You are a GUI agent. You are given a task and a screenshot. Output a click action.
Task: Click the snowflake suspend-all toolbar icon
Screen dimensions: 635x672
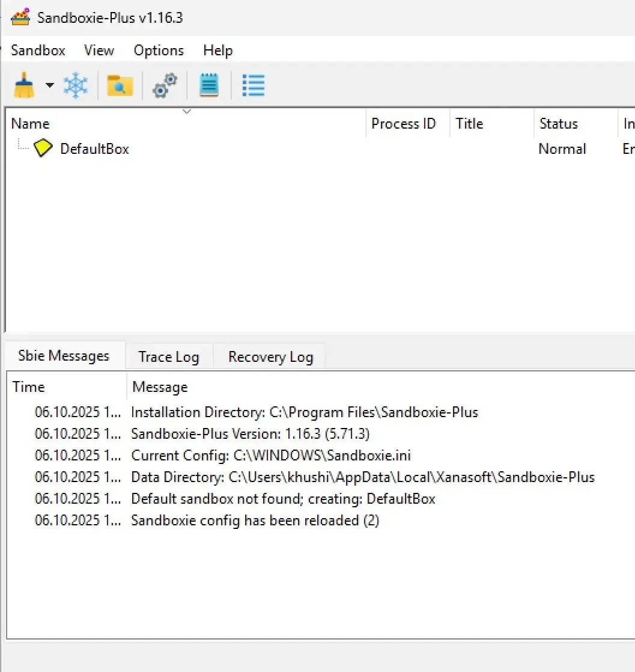click(76, 85)
